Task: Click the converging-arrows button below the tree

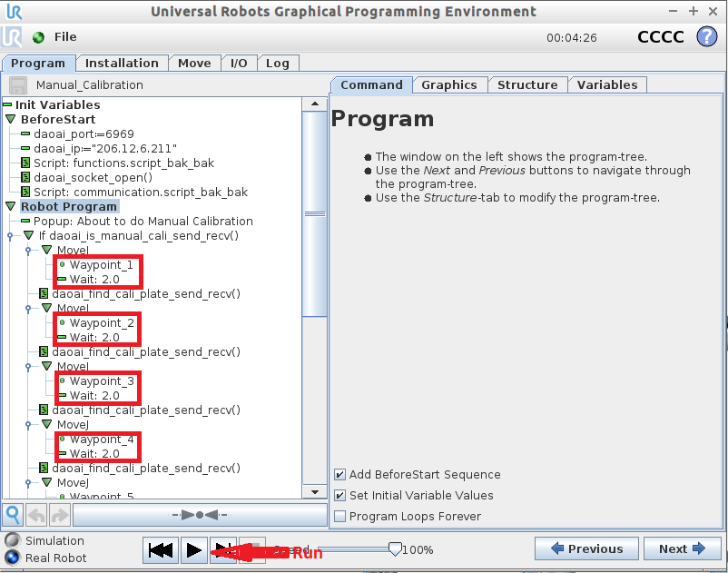Action: pyautogui.click(x=200, y=515)
